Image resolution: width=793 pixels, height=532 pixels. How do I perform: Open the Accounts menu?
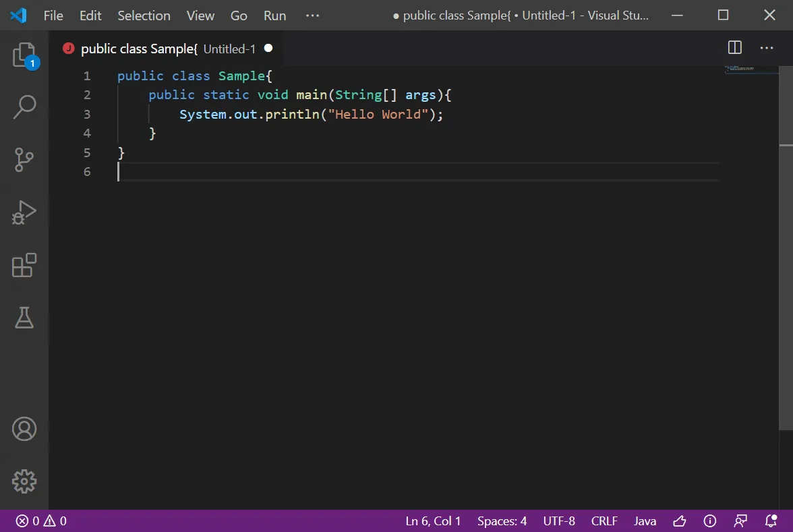pyautogui.click(x=24, y=429)
